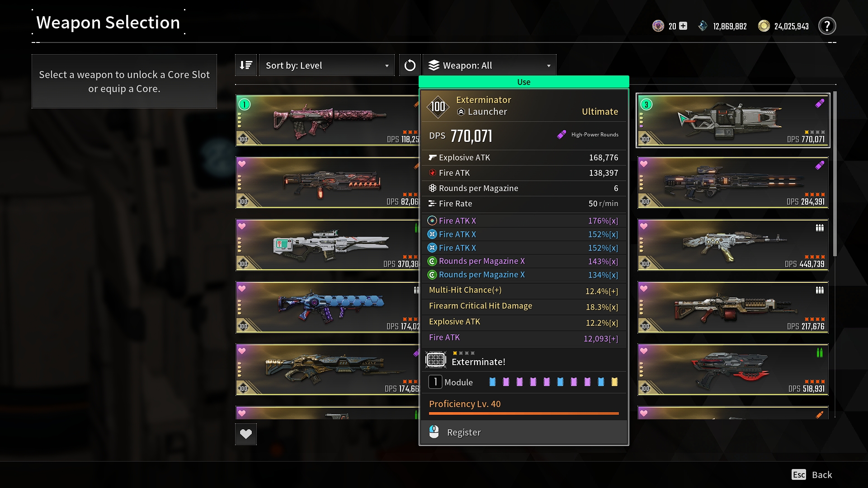Image resolution: width=868 pixels, height=488 pixels.
Task: Open the help question mark icon
Action: point(827,26)
